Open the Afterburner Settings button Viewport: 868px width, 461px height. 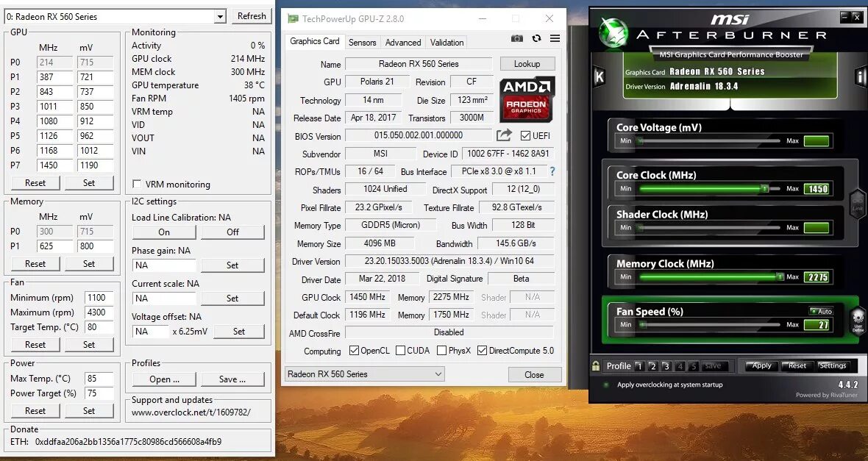(833, 366)
